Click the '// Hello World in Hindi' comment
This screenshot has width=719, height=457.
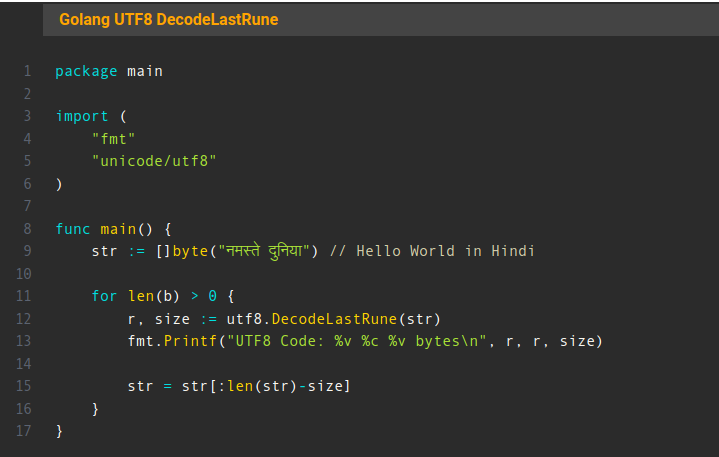431,250
